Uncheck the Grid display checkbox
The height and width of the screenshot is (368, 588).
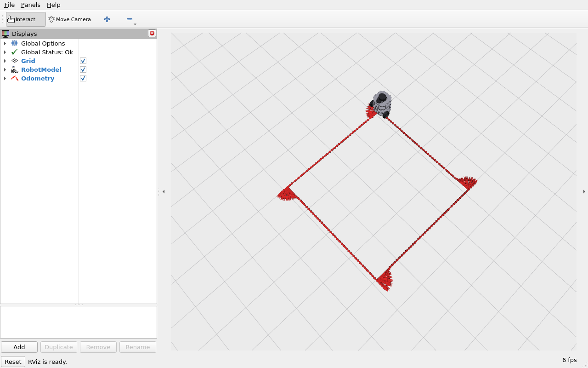(83, 61)
